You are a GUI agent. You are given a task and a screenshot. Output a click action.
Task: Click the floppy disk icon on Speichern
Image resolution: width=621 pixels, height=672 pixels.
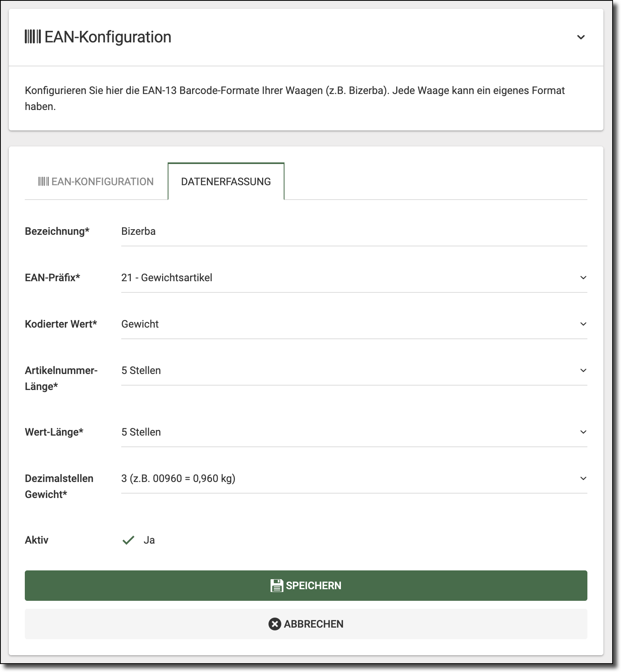(276, 586)
